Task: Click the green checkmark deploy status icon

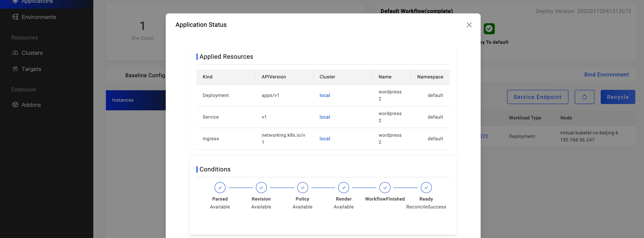Action: coord(489,29)
